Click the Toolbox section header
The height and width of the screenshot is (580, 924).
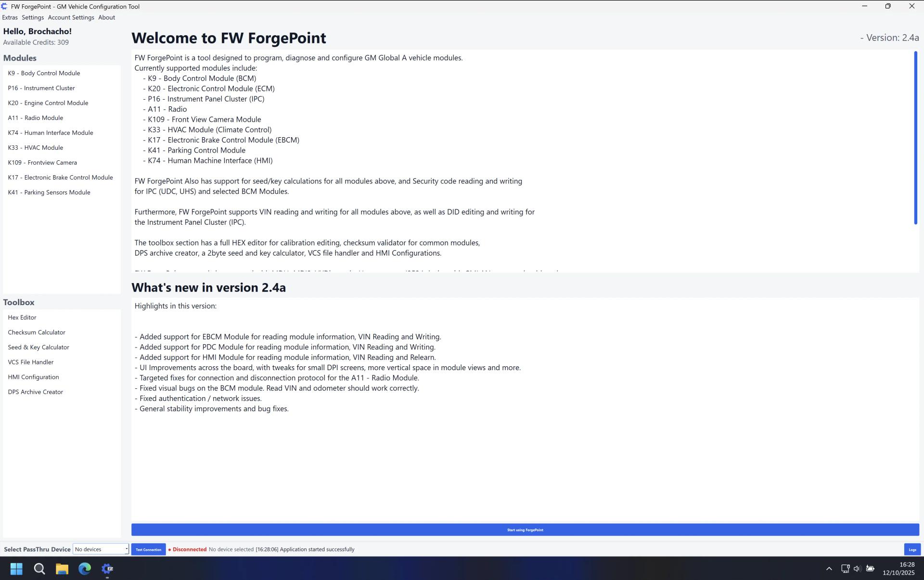pos(19,302)
